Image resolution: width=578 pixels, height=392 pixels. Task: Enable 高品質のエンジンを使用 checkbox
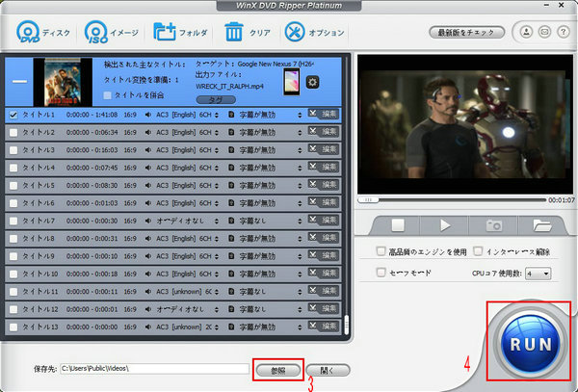click(x=381, y=251)
